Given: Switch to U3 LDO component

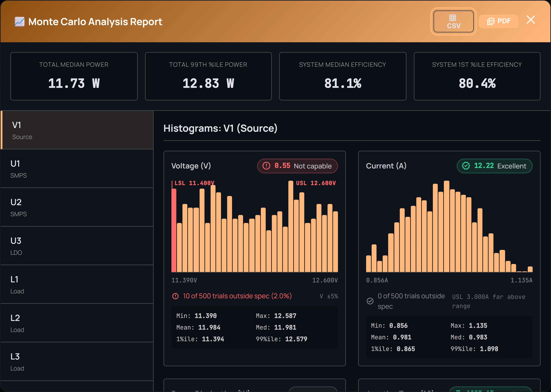Looking at the screenshot, I should click(x=77, y=246).
